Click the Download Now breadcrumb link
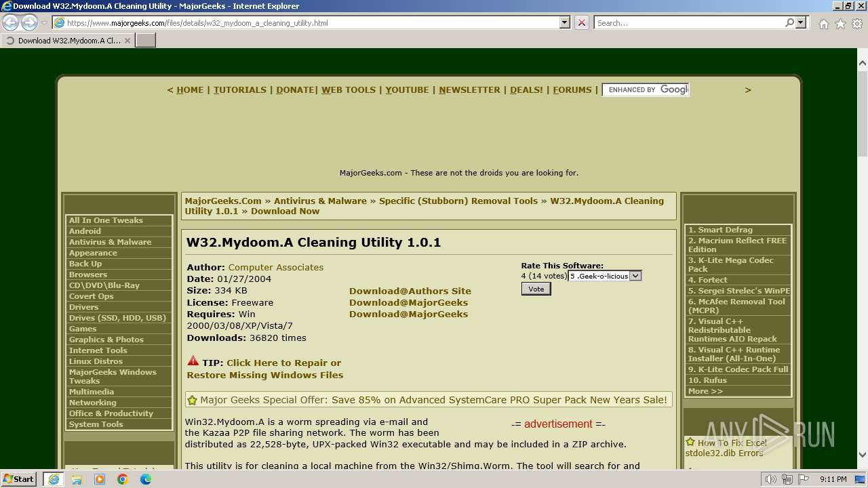The width and height of the screenshot is (868, 488). [285, 211]
